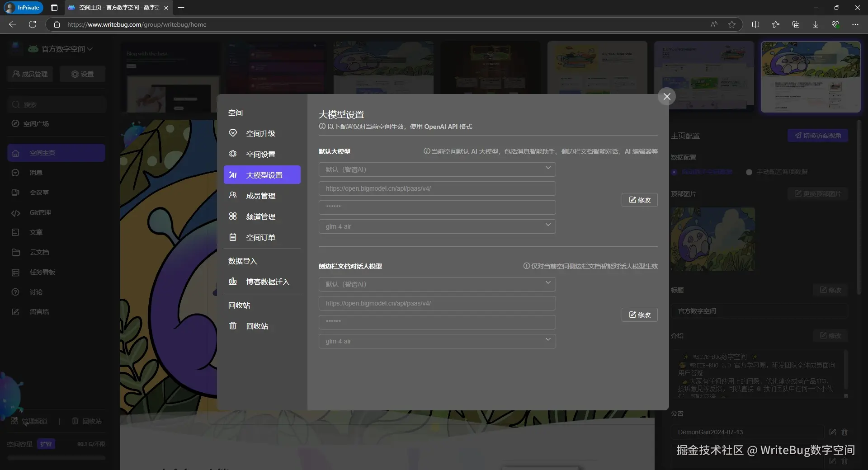Open the glm-4-air model dropdown
The height and width of the screenshot is (470, 868).
437,226
